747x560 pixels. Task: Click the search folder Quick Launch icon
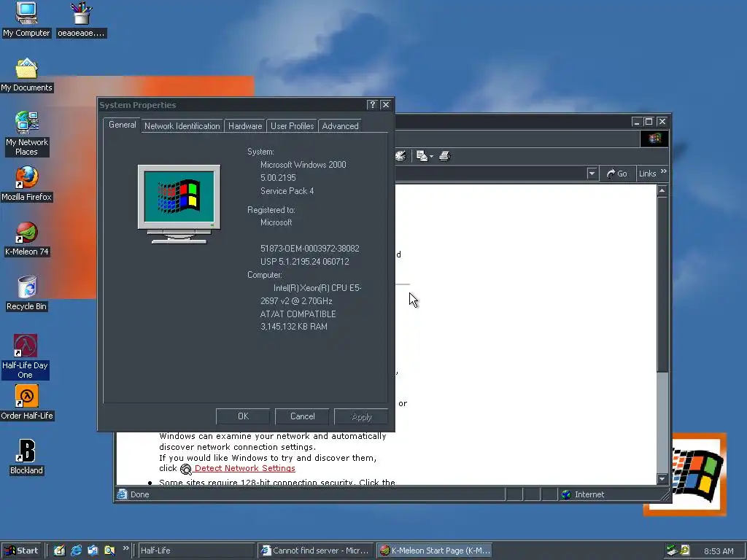[x=109, y=551]
